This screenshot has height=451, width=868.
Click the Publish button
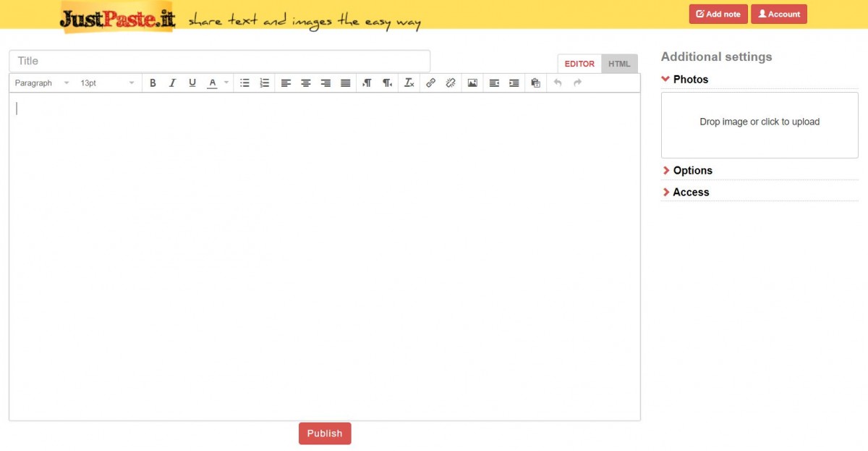coord(325,434)
